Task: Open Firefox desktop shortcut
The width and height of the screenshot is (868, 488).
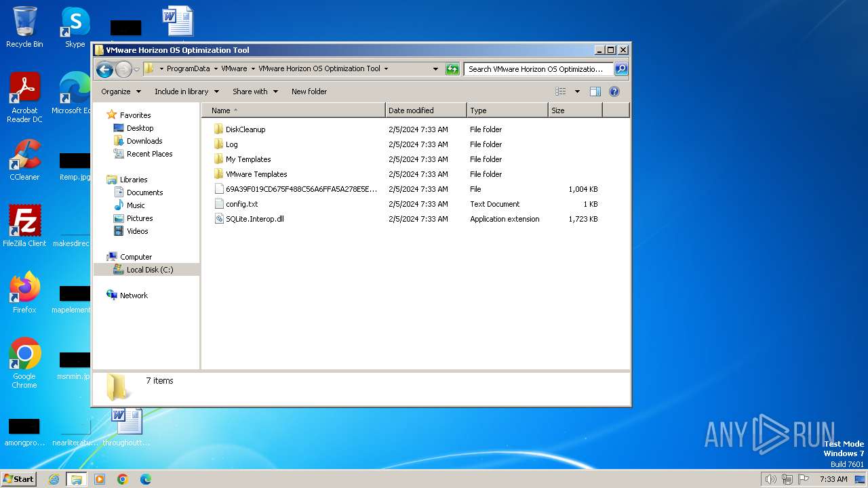Action: 24,292
